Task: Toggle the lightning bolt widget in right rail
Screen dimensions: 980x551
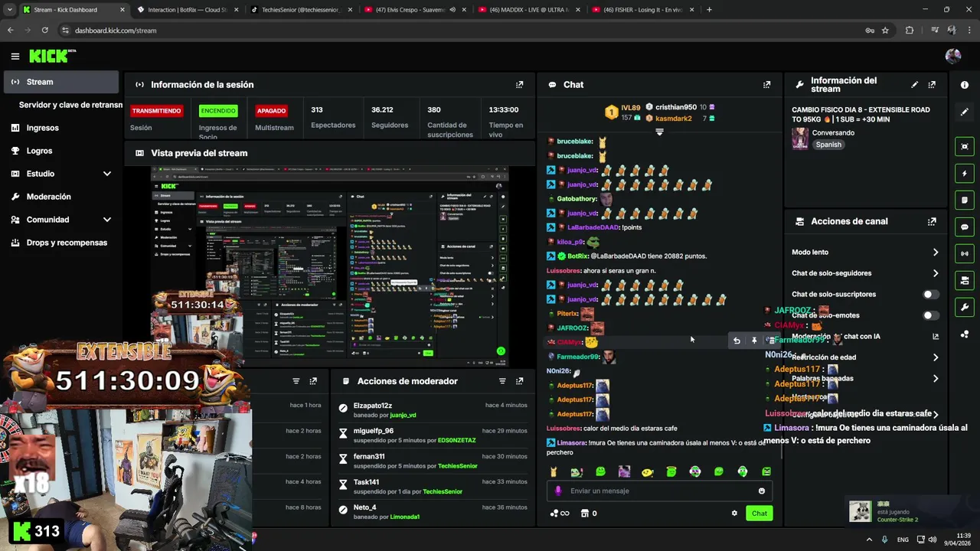Action: click(965, 173)
